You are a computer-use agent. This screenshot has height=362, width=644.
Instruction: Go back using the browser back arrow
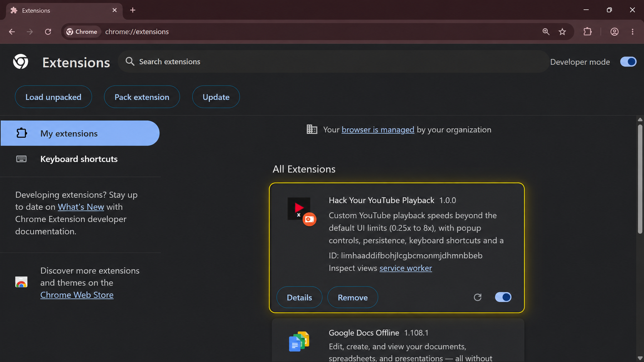point(12,32)
